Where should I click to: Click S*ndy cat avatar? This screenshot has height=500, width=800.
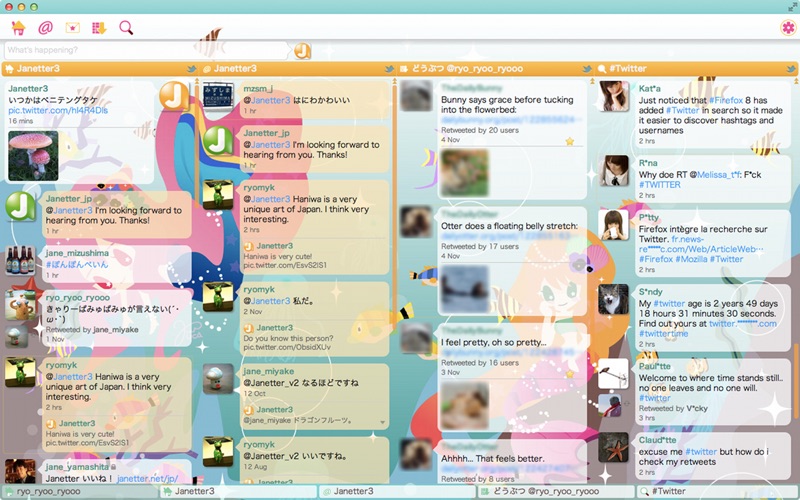(x=613, y=299)
